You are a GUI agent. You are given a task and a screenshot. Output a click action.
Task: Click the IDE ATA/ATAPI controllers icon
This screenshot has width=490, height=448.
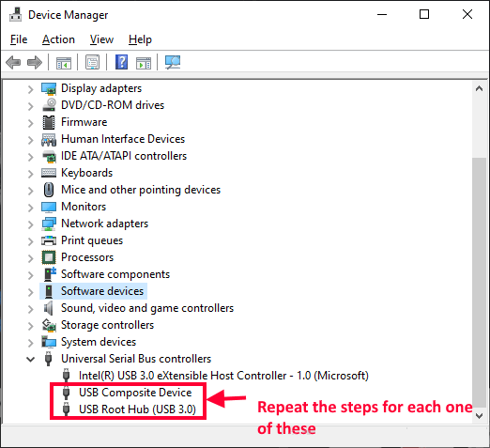point(49,156)
